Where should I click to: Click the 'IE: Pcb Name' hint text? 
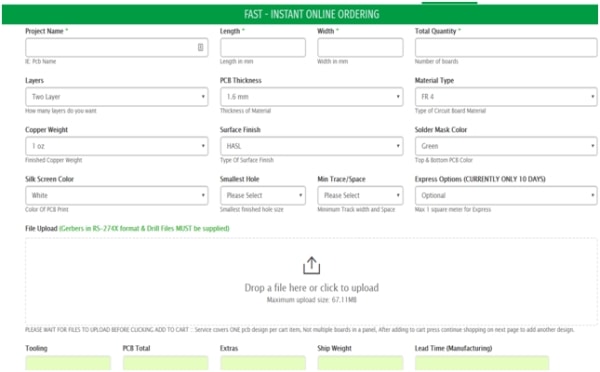point(41,62)
